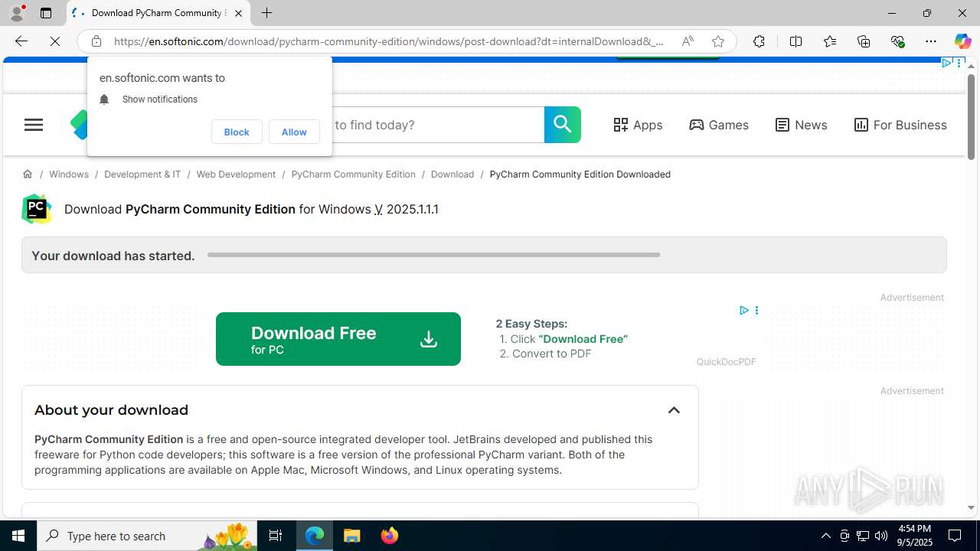View site information lock icon
The image size is (980, 551).
pos(96,41)
